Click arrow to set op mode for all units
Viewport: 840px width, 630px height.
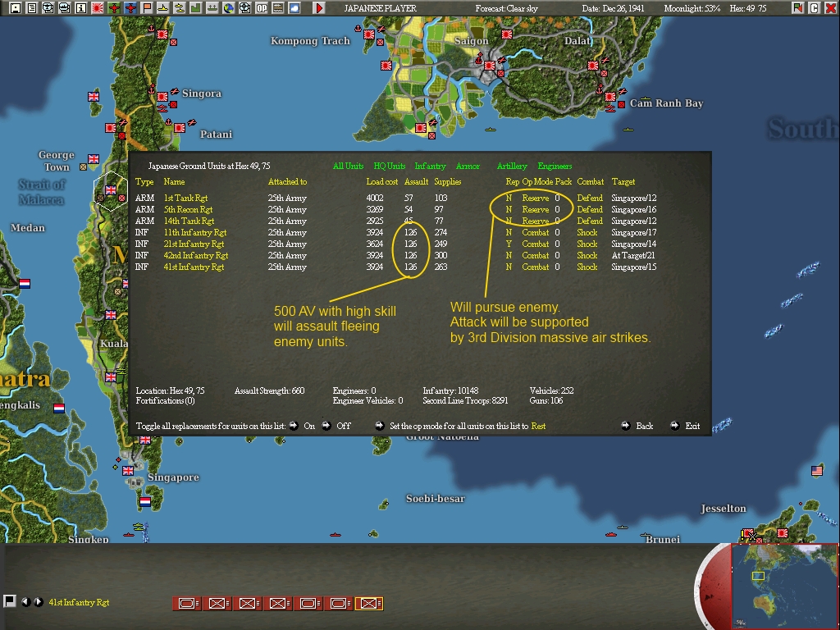[x=379, y=426]
